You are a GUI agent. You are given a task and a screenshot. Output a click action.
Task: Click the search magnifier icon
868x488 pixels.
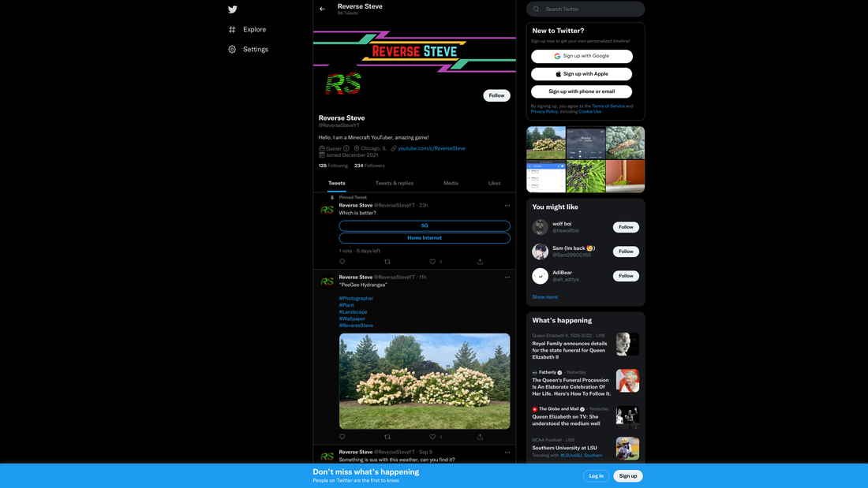coord(536,9)
